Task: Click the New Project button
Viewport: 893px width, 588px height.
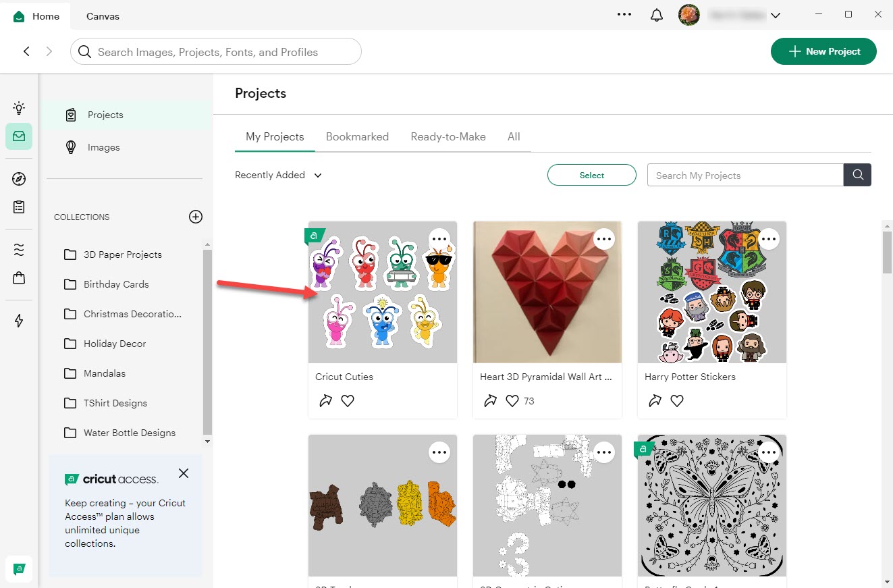Action: (823, 51)
